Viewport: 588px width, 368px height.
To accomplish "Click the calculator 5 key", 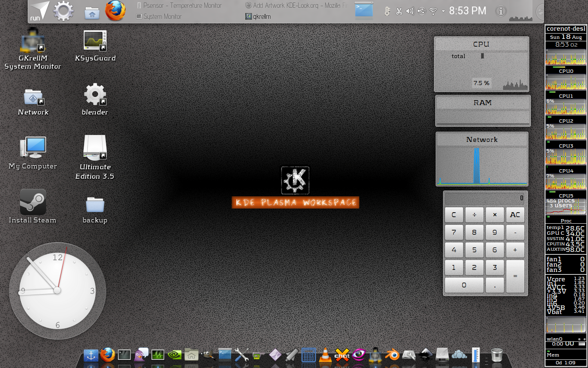I will pyautogui.click(x=474, y=250).
